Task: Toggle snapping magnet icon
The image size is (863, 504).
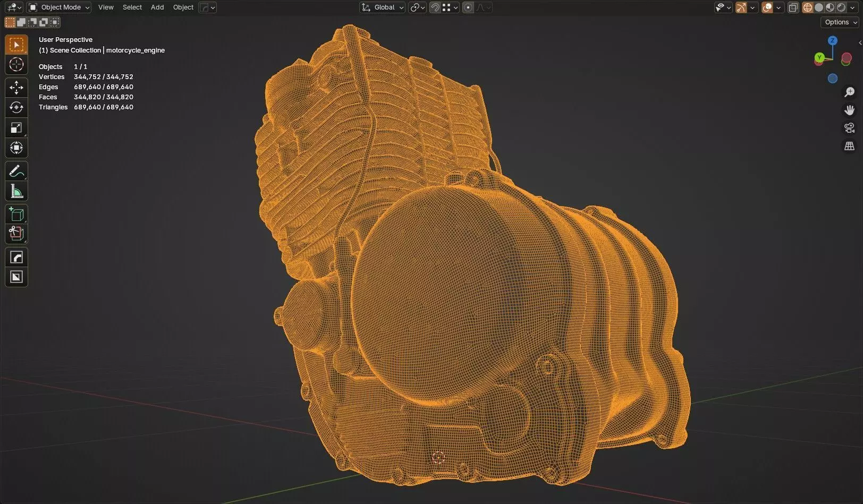Action: (x=435, y=7)
